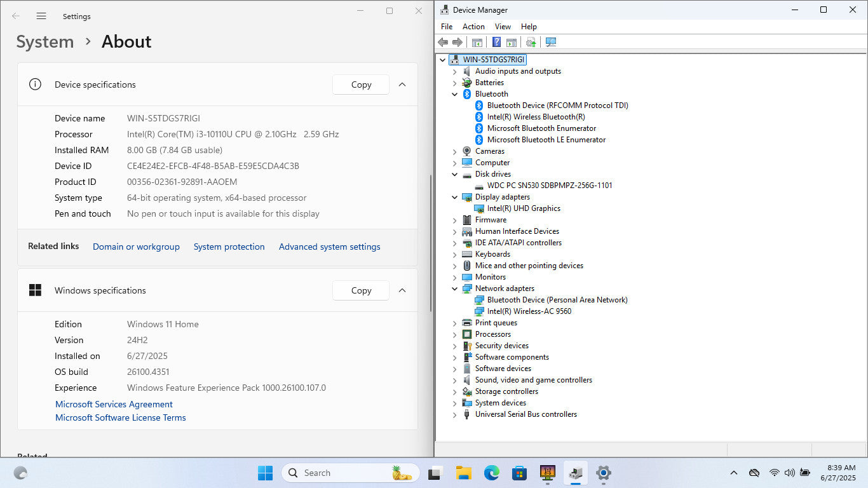Open Microsoft Store from the taskbar
Image resolution: width=868 pixels, height=488 pixels.
pyautogui.click(x=519, y=473)
